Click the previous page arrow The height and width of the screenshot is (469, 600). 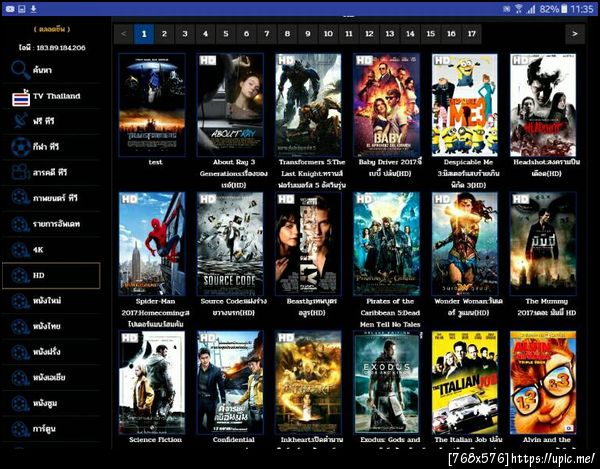pyautogui.click(x=124, y=34)
